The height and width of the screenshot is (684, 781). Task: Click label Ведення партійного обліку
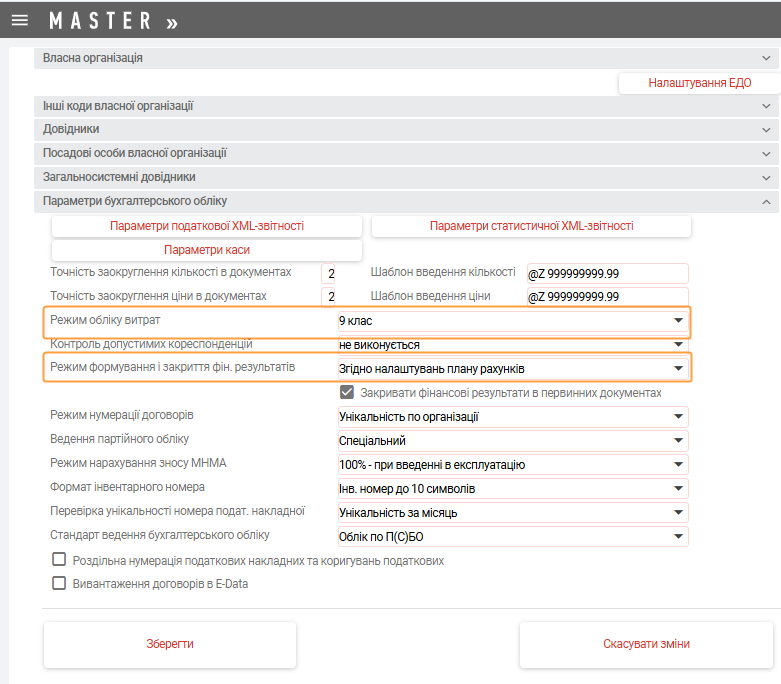(120, 439)
